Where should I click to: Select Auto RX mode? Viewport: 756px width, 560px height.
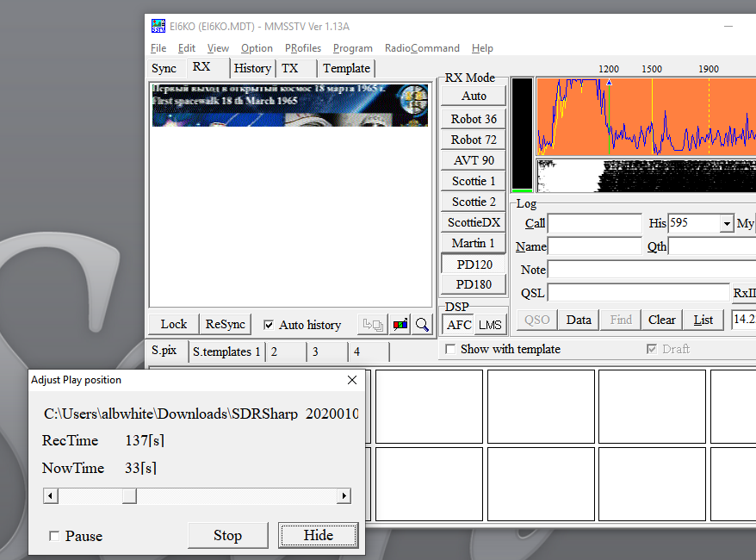[474, 96]
